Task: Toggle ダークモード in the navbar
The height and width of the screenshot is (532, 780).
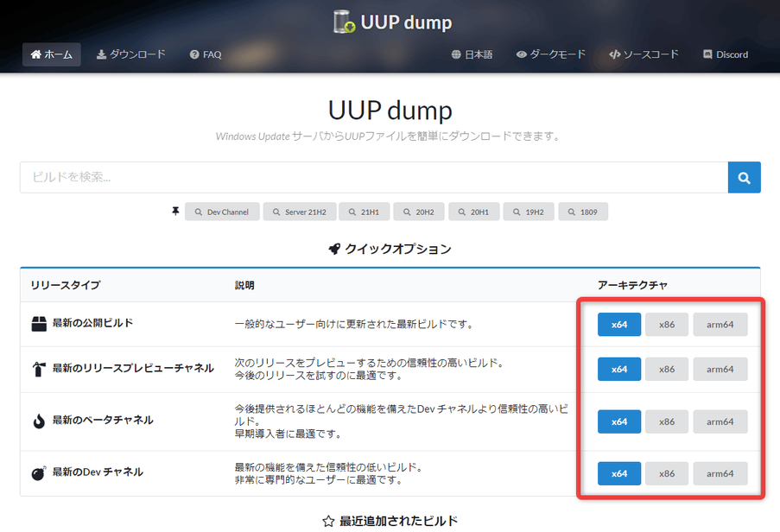Action: click(x=551, y=54)
